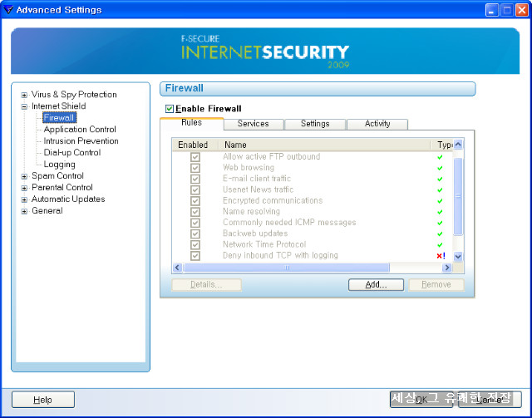This screenshot has width=532, height=418.
Task: Open Dial-up Control settings
Action: point(72,152)
